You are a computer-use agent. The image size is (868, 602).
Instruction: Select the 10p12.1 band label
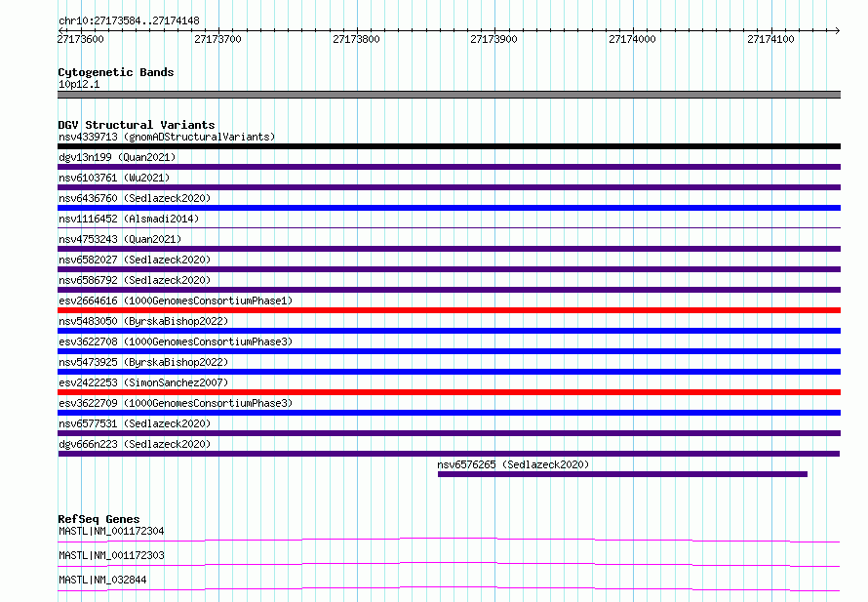point(79,84)
